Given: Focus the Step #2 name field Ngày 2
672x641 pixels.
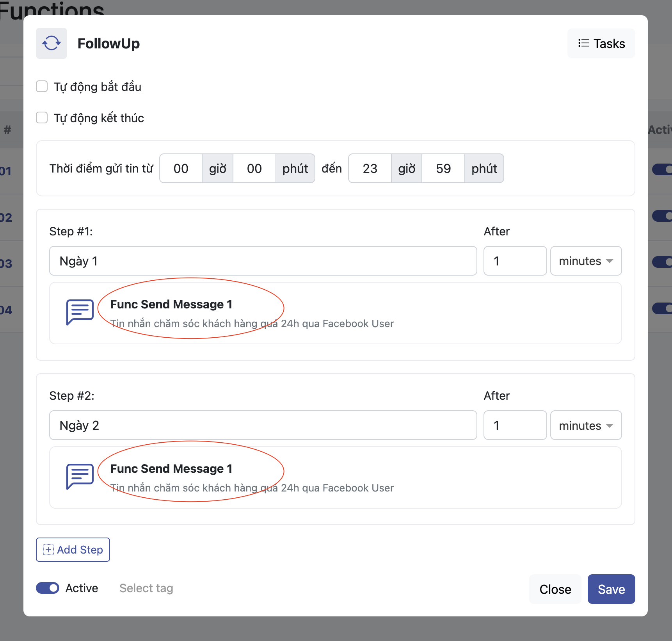Looking at the screenshot, I should click(263, 425).
